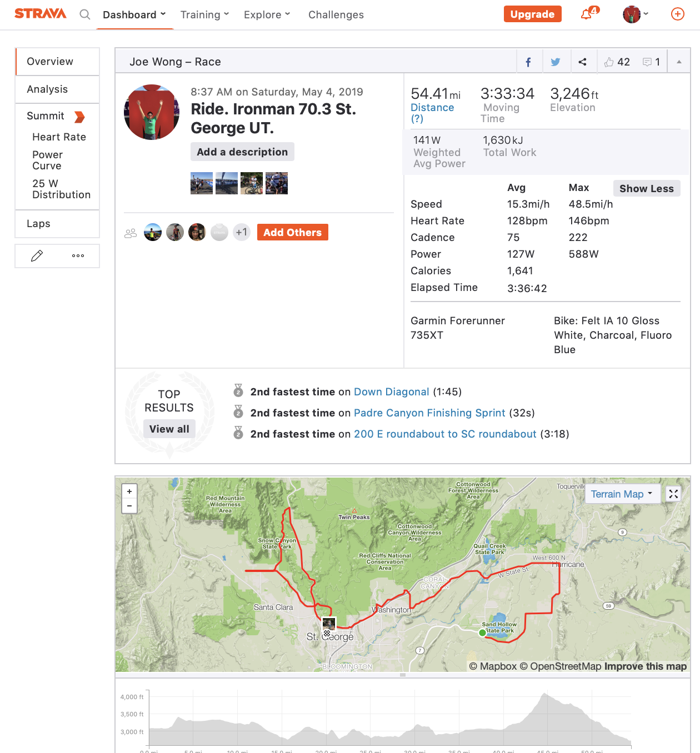The image size is (700, 753).
Task: Open the Down Diagonal segment link
Action: pyautogui.click(x=391, y=392)
